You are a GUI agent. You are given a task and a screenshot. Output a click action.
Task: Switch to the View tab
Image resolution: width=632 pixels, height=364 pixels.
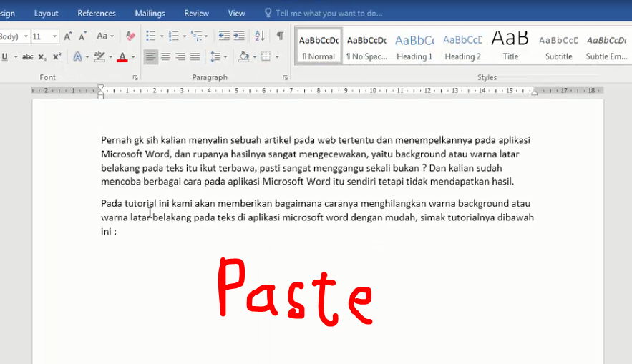coord(236,14)
